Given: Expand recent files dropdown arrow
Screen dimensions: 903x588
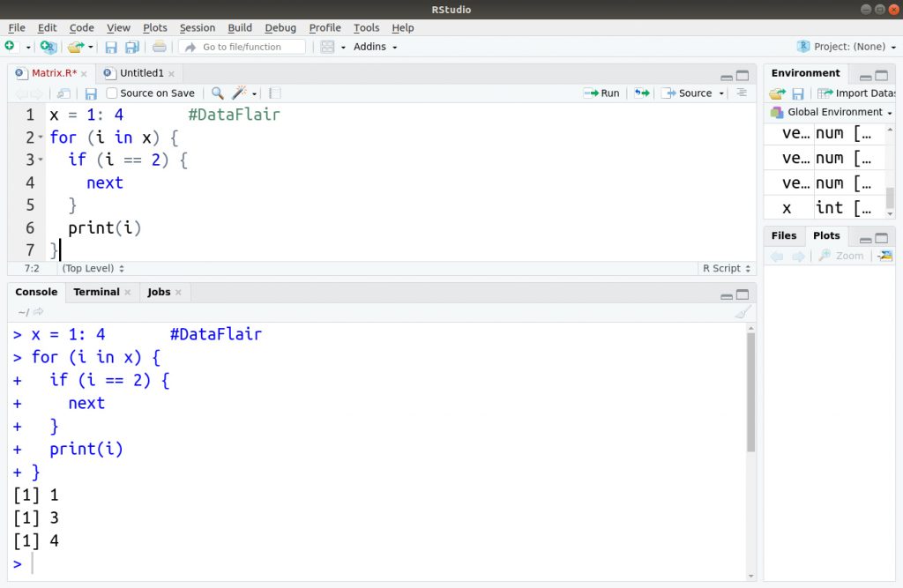Looking at the screenshot, I should (91, 48).
